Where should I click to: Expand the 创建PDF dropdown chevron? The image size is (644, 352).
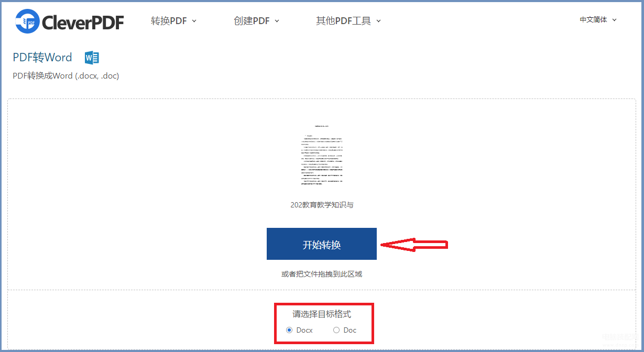tap(277, 21)
